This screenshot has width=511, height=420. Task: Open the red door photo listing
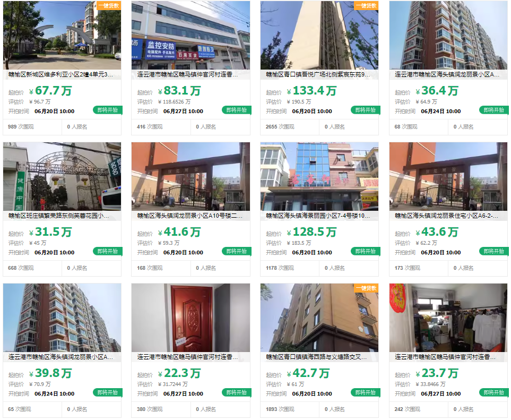pos(190,318)
